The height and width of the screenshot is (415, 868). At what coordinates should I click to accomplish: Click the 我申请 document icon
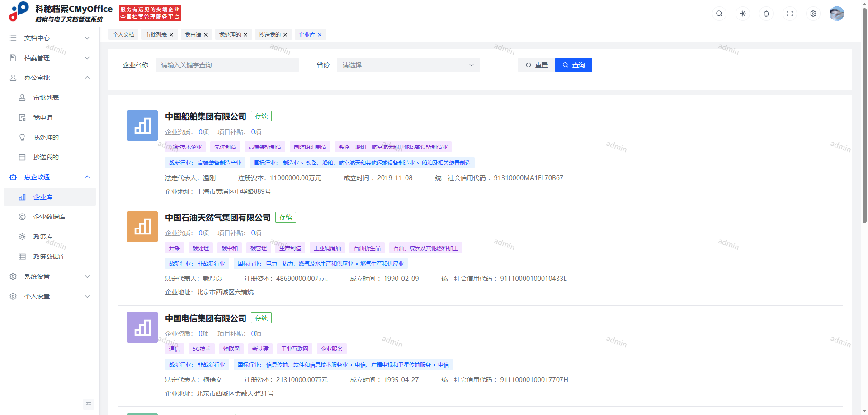[x=22, y=117]
